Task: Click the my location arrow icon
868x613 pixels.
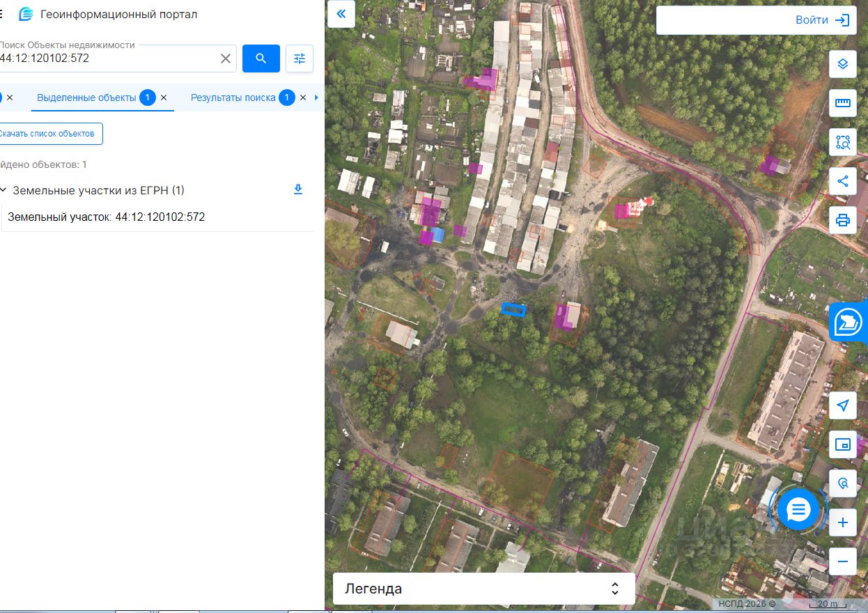Action: [843, 405]
